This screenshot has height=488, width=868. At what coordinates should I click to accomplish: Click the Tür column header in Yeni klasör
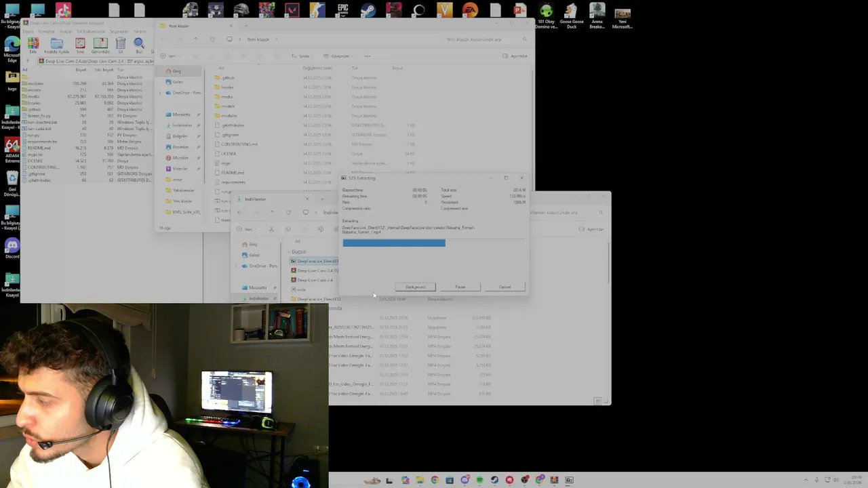(354, 68)
